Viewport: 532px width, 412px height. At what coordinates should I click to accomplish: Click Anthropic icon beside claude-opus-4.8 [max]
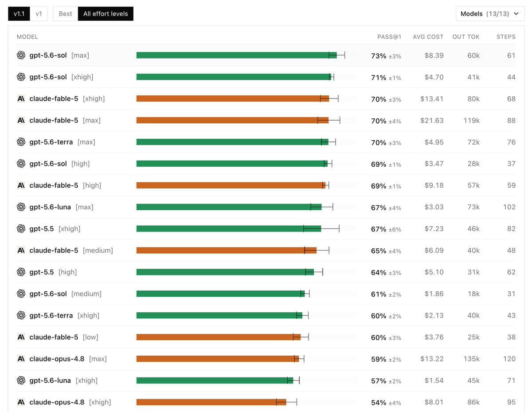21,359
